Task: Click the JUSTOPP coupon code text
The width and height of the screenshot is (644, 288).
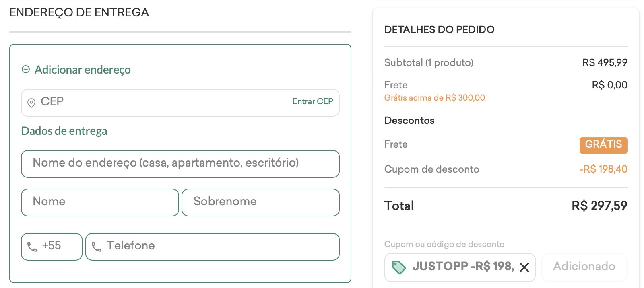Action: pos(440,266)
